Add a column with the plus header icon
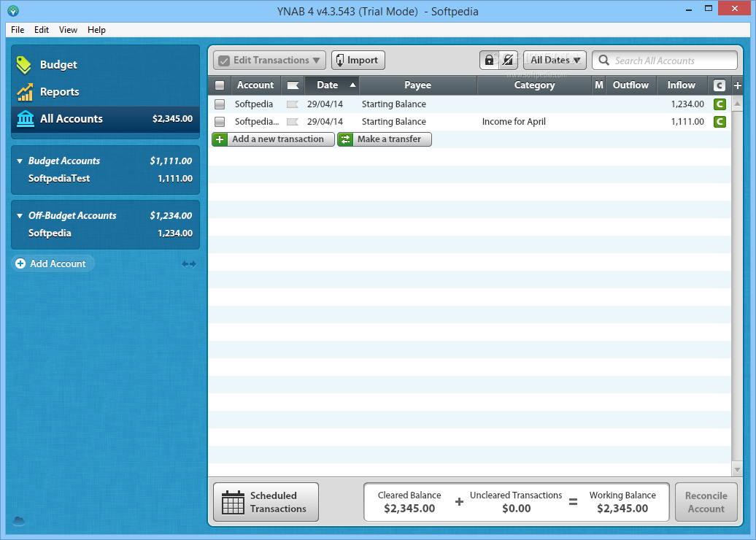This screenshot has height=540, width=756. point(737,85)
